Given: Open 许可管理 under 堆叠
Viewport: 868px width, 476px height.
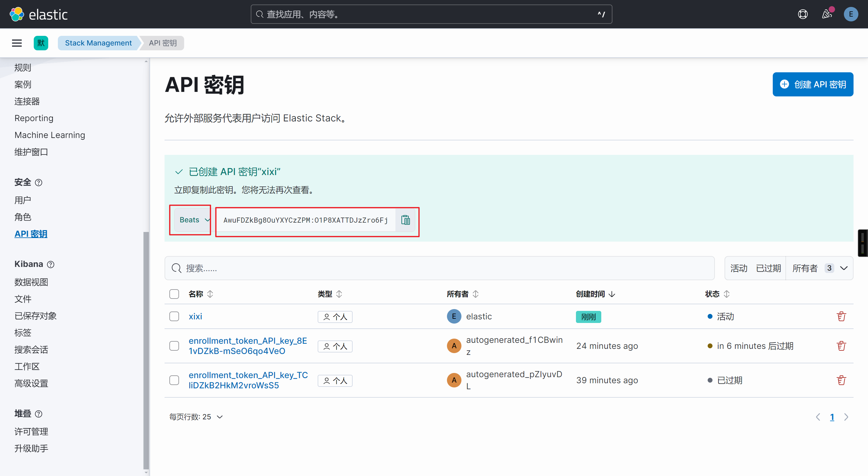Looking at the screenshot, I should click(31, 432).
